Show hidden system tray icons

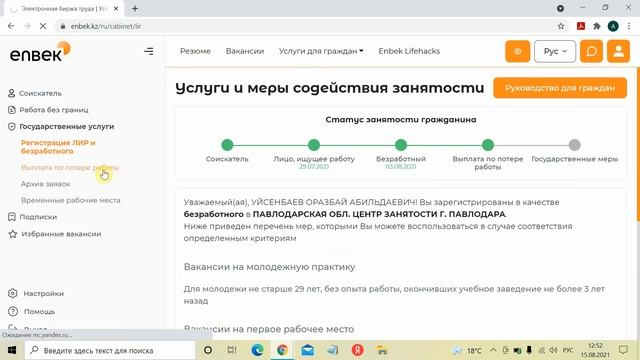493,350
